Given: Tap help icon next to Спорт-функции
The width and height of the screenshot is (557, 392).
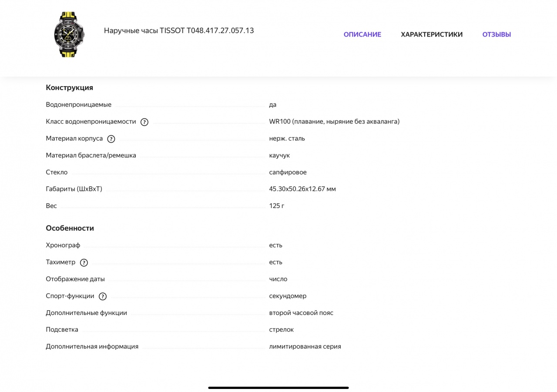Looking at the screenshot, I should pos(103,297).
